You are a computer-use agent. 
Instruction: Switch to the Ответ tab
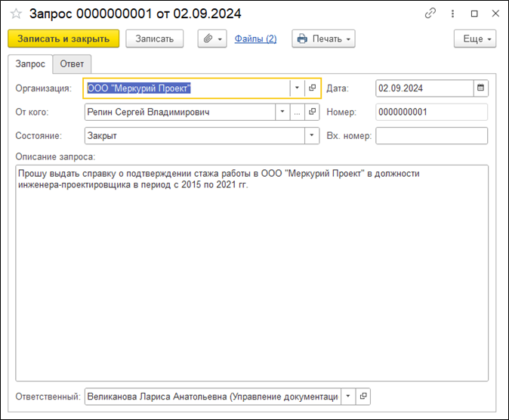pos(72,64)
